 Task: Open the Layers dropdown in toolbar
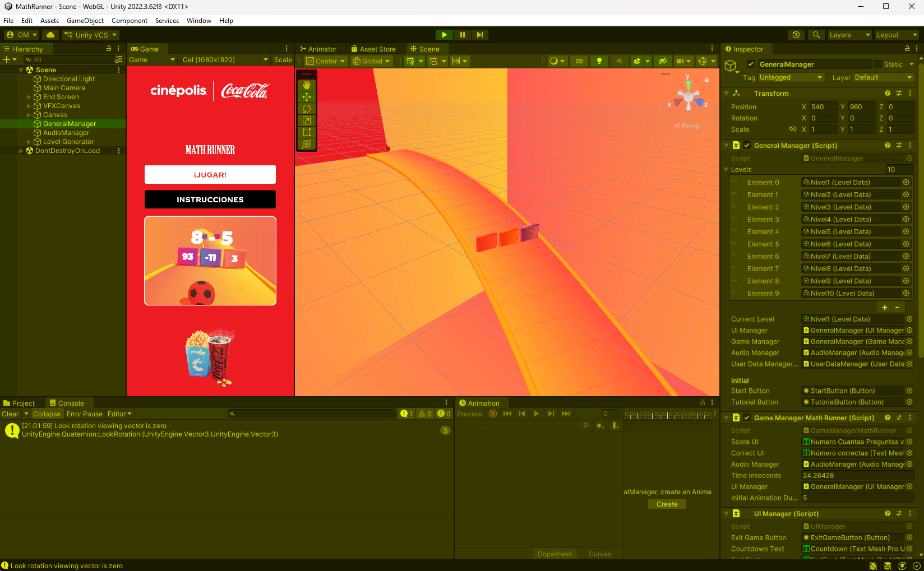(x=850, y=35)
